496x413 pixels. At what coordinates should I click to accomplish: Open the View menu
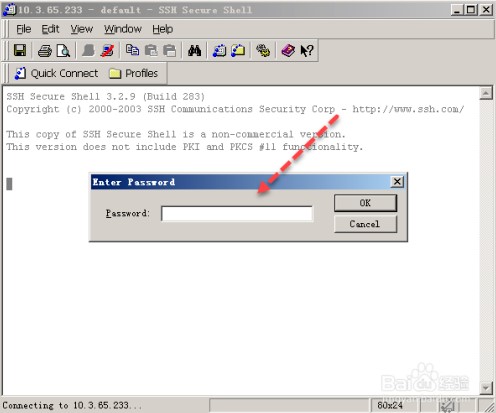pyautogui.click(x=82, y=29)
